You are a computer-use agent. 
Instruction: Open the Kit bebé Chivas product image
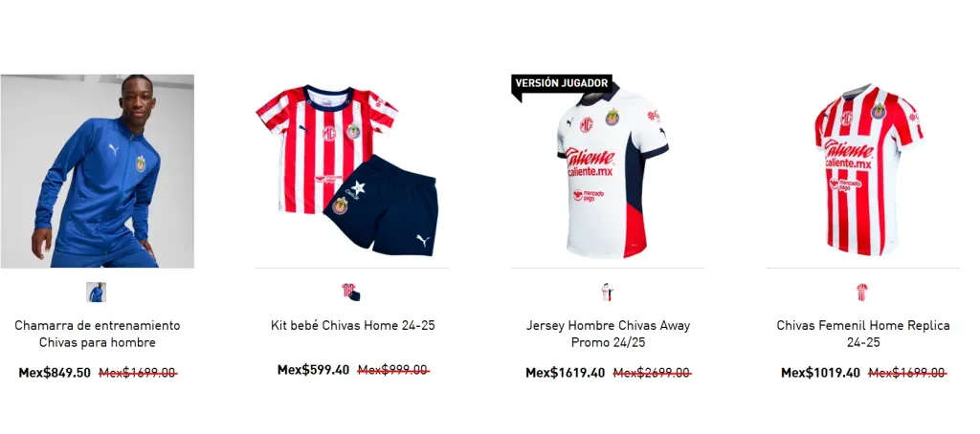pos(352,171)
